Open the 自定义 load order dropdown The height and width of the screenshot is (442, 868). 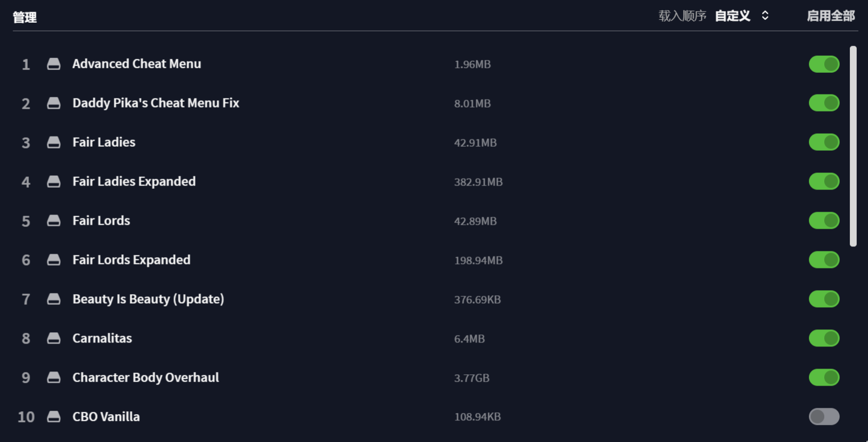[x=733, y=16]
